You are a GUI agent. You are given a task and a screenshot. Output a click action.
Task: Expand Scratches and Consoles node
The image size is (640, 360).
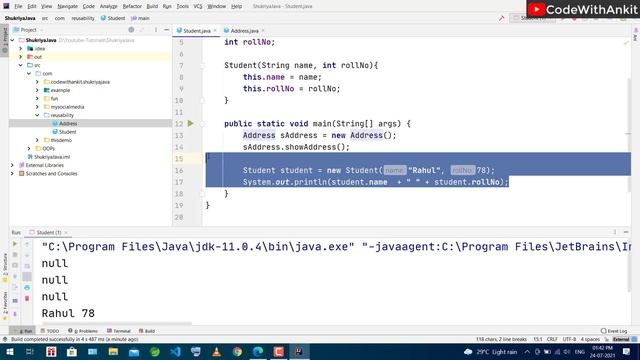12,173
